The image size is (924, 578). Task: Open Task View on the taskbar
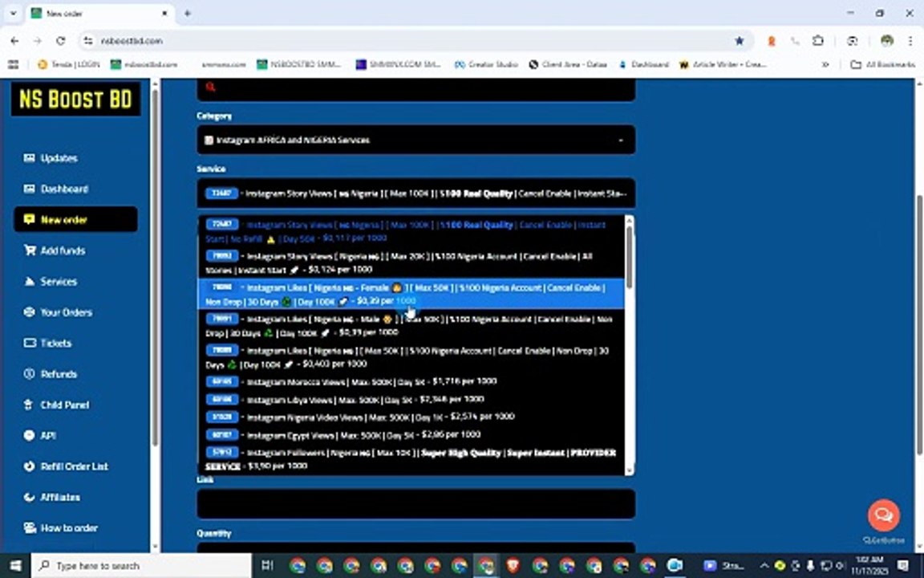pos(267,566)
